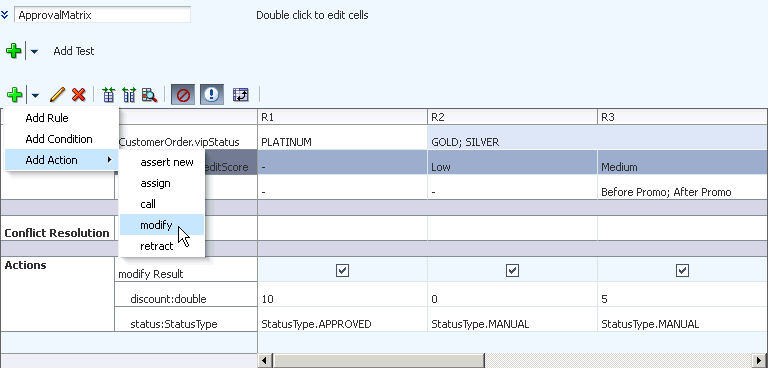Click the GOLD; SILVER cell
The height and width of the screenshot is (368, 768).
click(598, 138)
